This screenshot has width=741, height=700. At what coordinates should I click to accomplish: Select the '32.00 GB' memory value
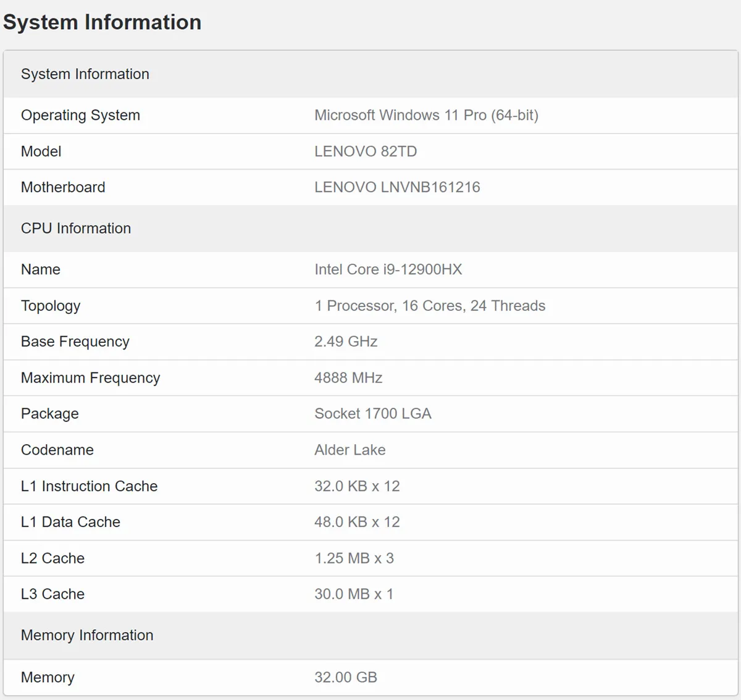[x=346, y=678]
